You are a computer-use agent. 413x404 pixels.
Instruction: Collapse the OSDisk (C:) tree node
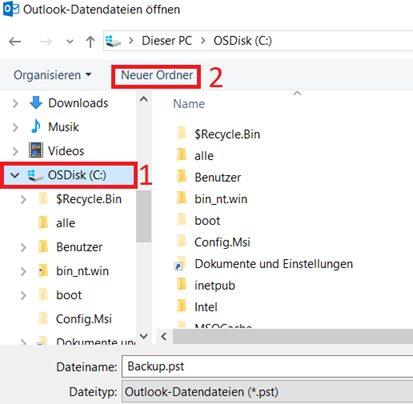[15, 175]
